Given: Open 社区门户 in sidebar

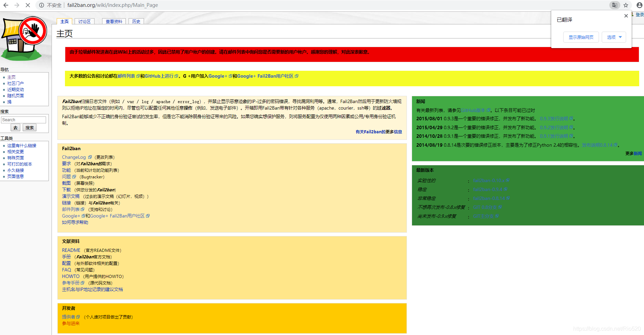Looking at the screenshot, I should [15, 83].
